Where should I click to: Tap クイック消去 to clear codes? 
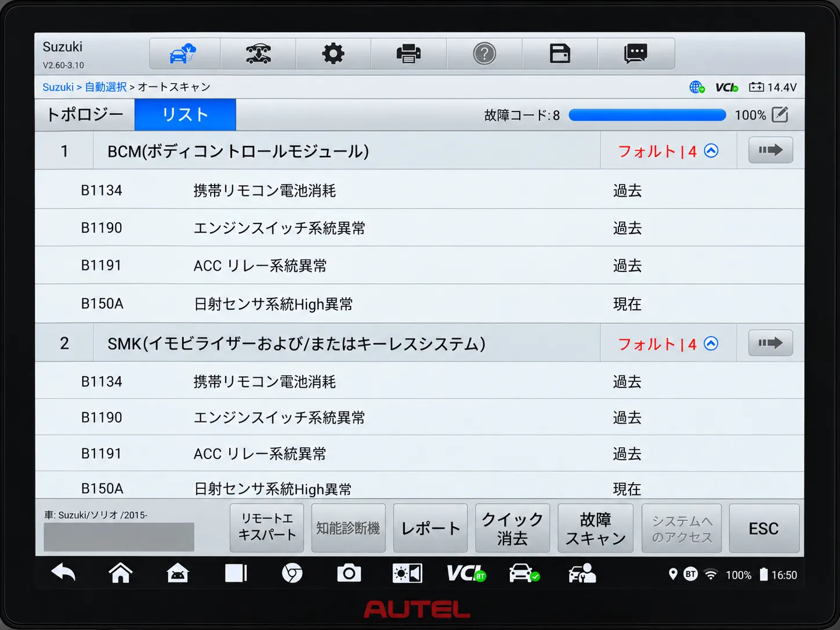click(512, 528)
